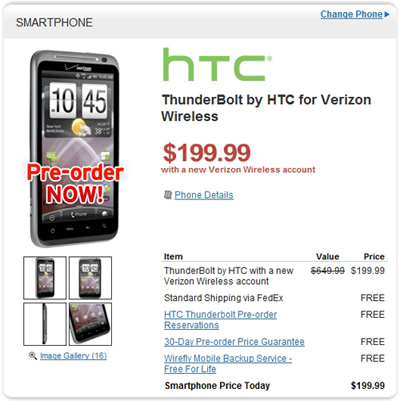Select the angled lying-down phone thumbnail
The image size is (400, 401).
[x=90, y=324]
